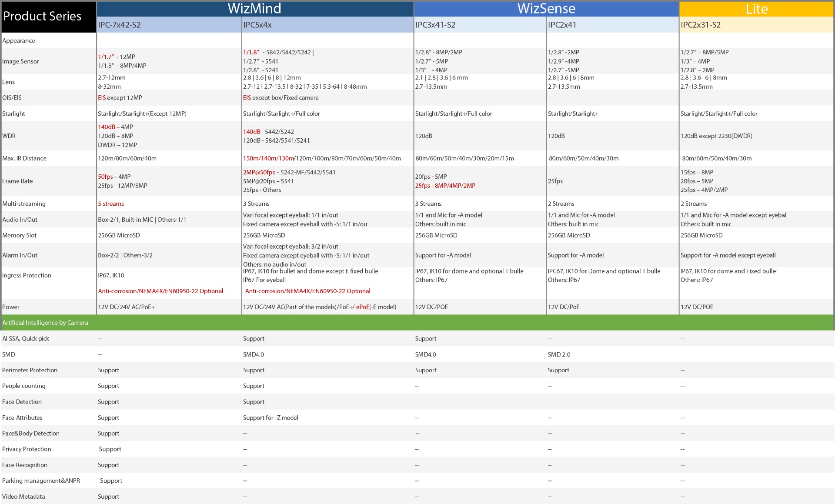Select the Starlight row label

[13, 113]
